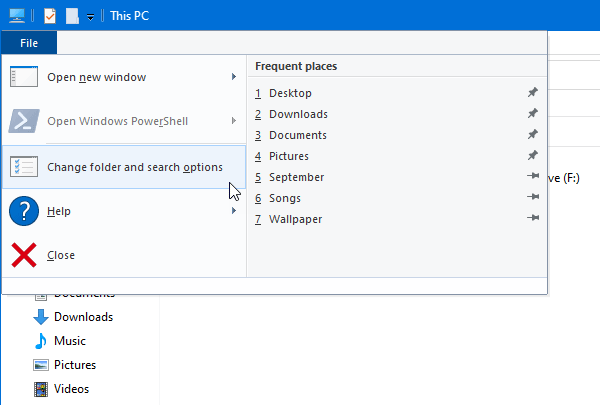The width and height of the screenshot is (600, 405).
Task: Open the Customize Quick Access Toolbar dropdown arrow
Action: pos(90,17)
